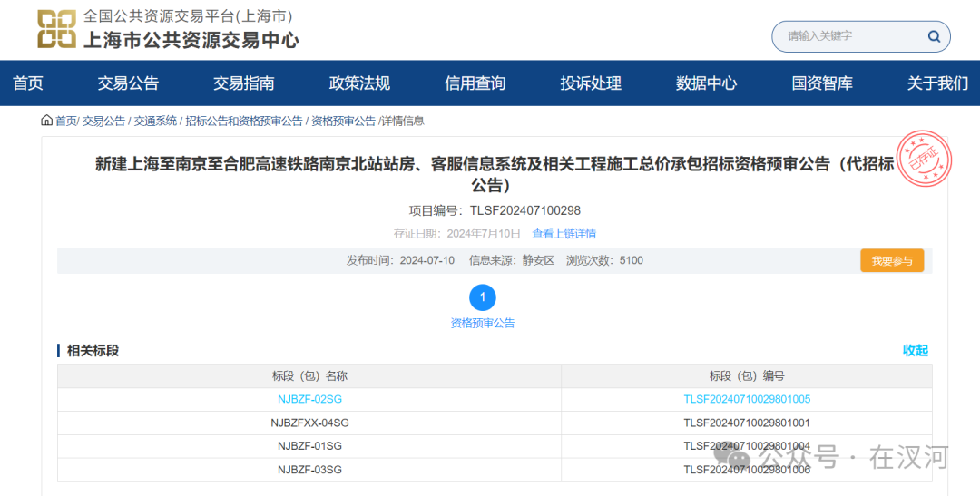Click the search magnifier icon
The width and height of the screenshot is (980, 496).
[x=934, y=36]
